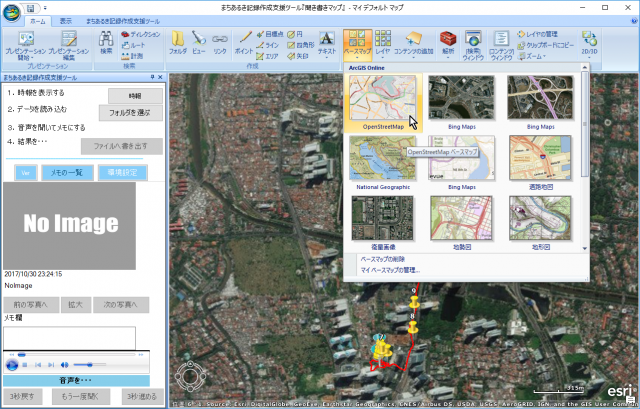Click the ビュー telescope icon
The height and width of the screenshot is (409, 640).
coord(199,42)
